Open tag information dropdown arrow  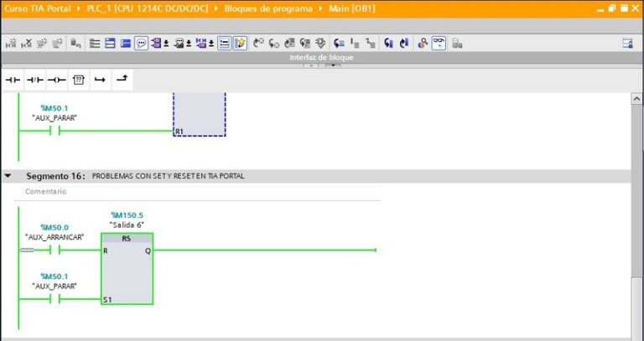pyautogui.click(x=189, y=44)
